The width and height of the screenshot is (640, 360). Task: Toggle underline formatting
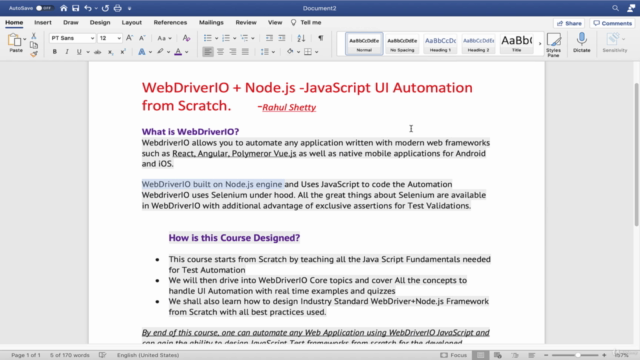click(79, 52)
